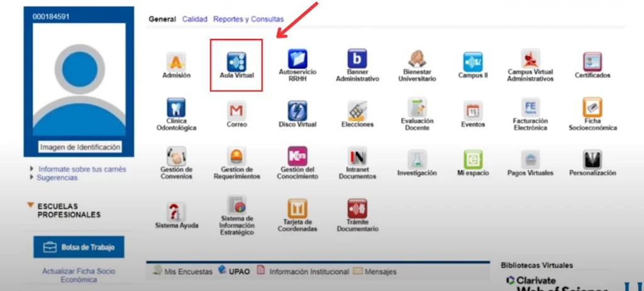Click the Bolsa de Trabajo button
This screenshot has width=644, height=291.
[x=79, y=247]
